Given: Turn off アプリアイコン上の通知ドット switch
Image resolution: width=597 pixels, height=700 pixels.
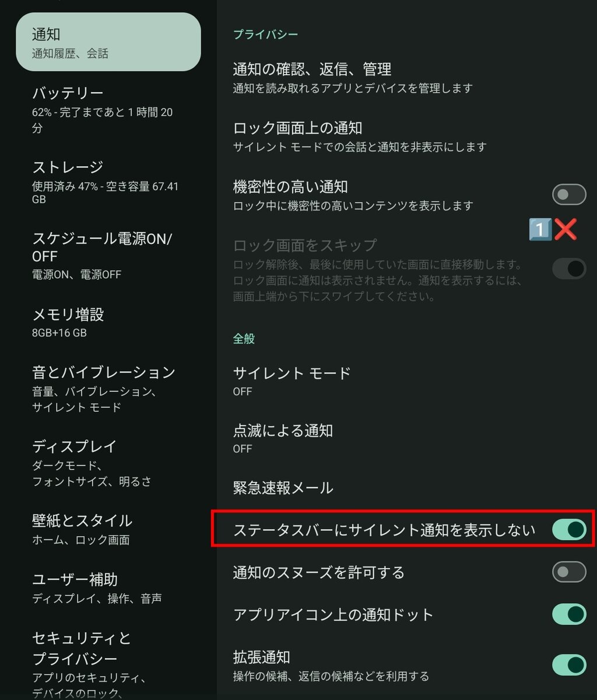Looking at the screenshot, I should click(569, 614).
